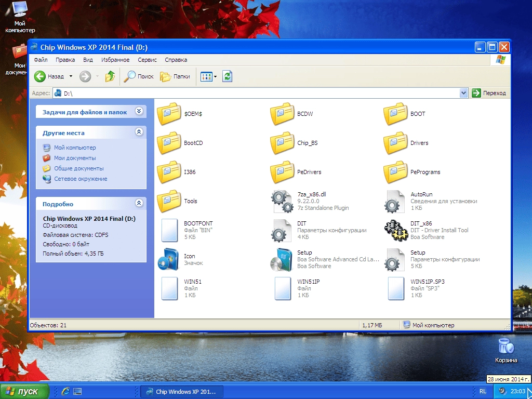This screenshot has height=399, width=532.
Task: Click the refresh toolbar icon
Action: [228, 76]
